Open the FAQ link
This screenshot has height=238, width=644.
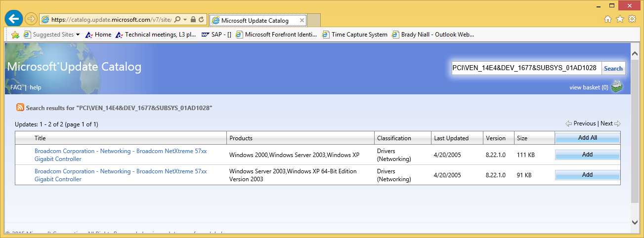pos(16,87)
